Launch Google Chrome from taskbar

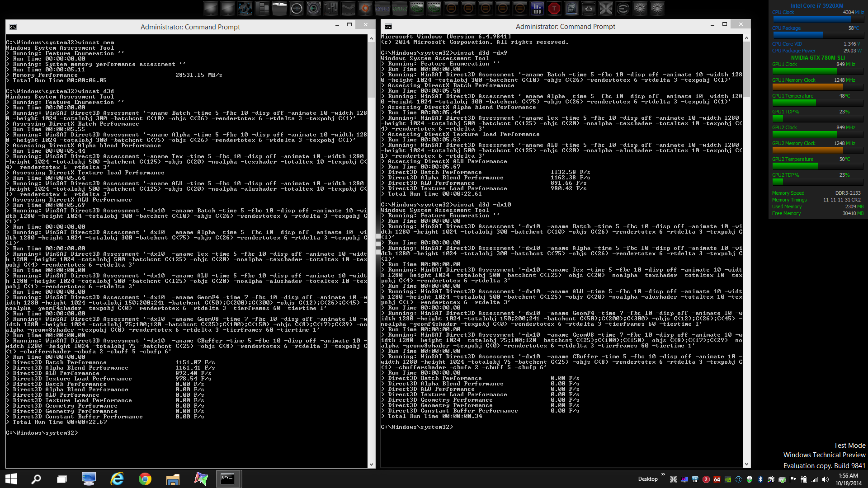[145, 479]
